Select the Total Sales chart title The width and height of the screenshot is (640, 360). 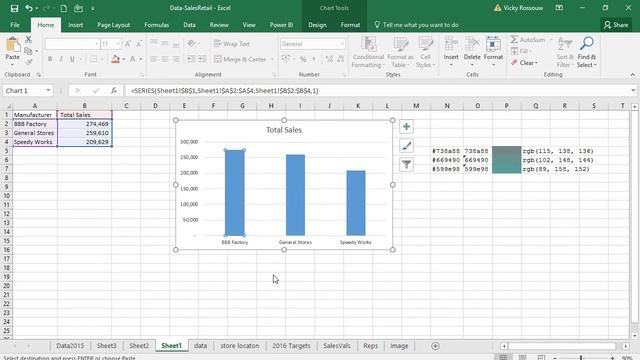click(x=284, y=130)
